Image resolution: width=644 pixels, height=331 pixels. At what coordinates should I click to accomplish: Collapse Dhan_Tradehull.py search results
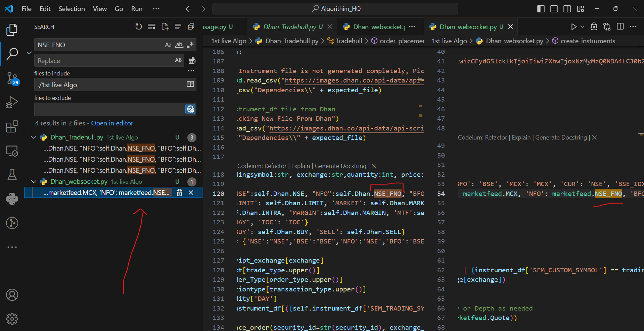point(34,137)
